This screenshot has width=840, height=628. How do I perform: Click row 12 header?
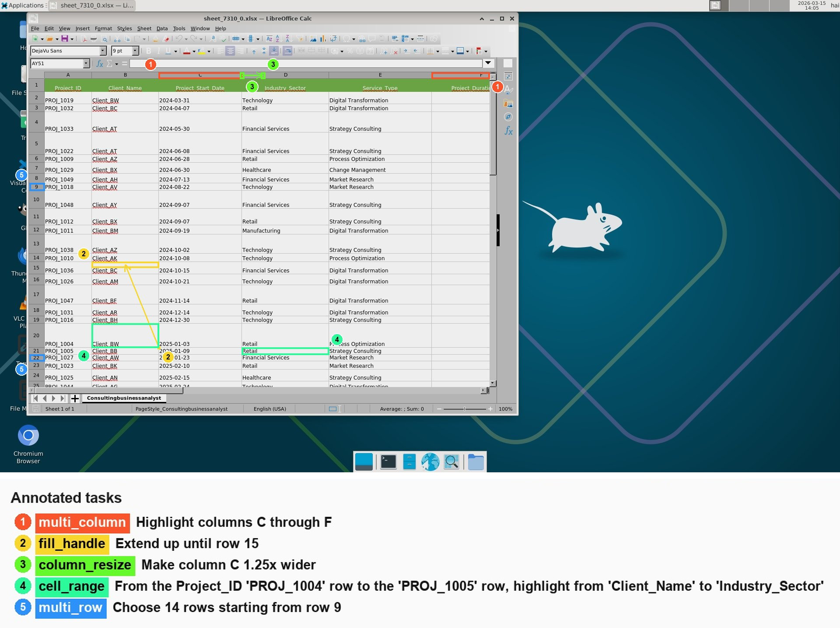coord(36,230)
